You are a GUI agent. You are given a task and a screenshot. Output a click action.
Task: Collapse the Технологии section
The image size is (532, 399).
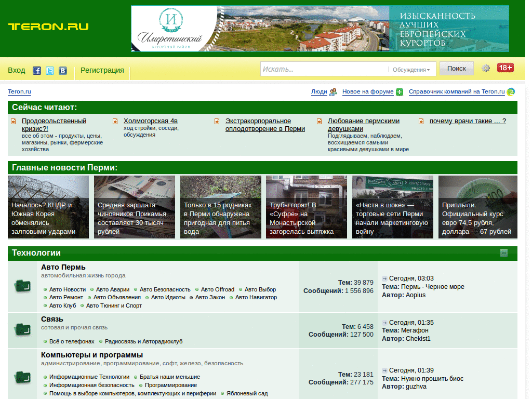[504, 253]
